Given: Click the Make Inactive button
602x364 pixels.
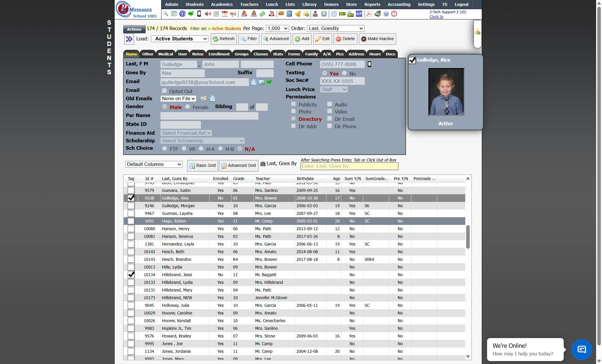Looking at the screenshot, I should pos(377,39).
